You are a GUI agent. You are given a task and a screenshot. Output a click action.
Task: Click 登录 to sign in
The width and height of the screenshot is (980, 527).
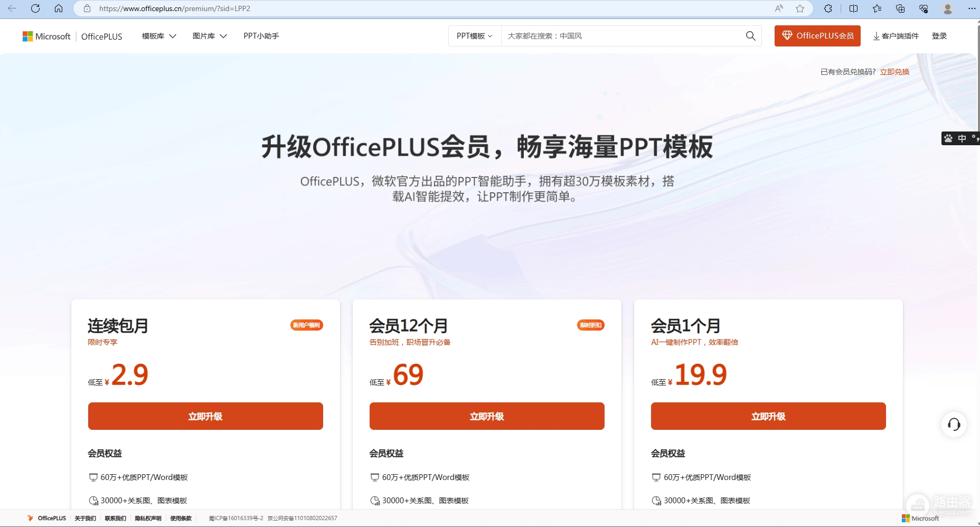(939, 36)
